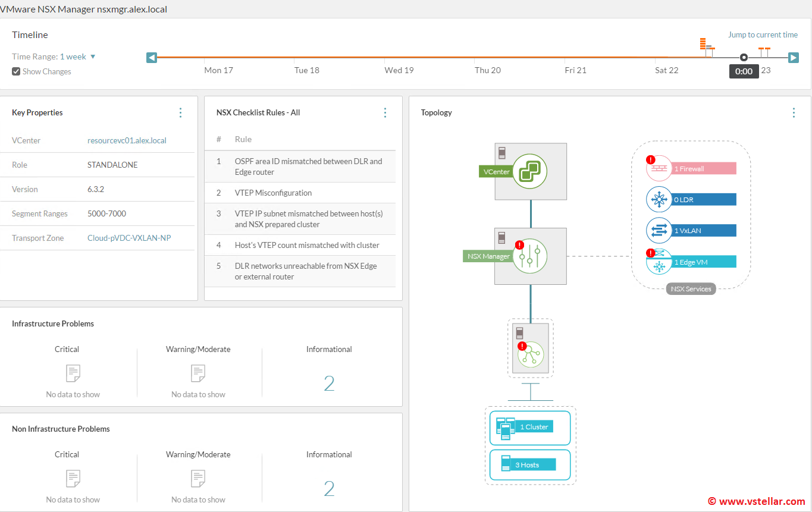Screen dimensions: 812x512
Task: Open Cloud-pVDC-VXLAN-NP transport zone link
Action: click(x=129, y=238)
